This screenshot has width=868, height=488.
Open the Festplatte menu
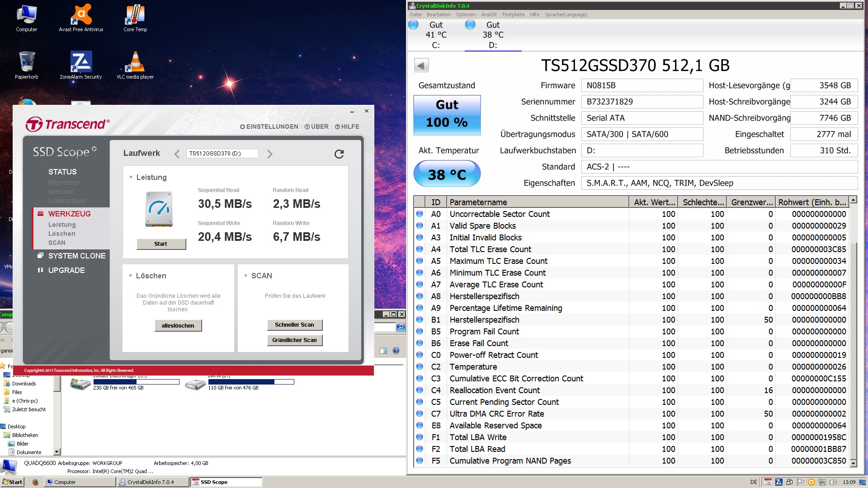point(513,14)
